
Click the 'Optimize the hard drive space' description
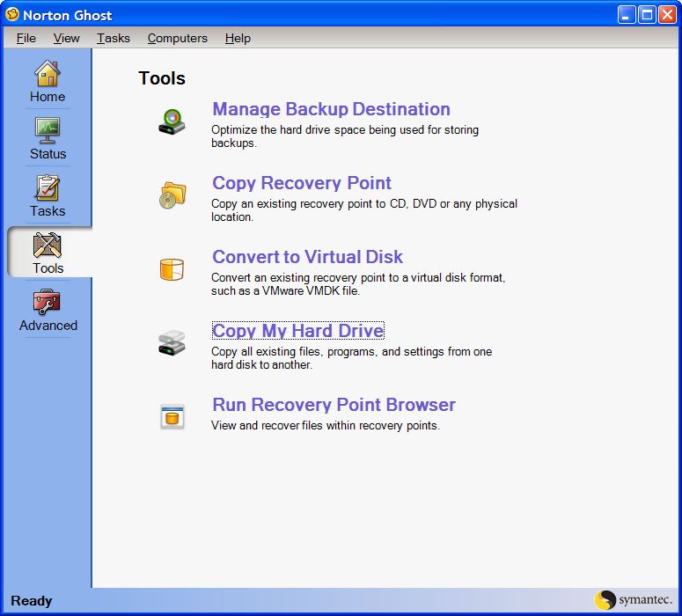[x=345, y=136]
